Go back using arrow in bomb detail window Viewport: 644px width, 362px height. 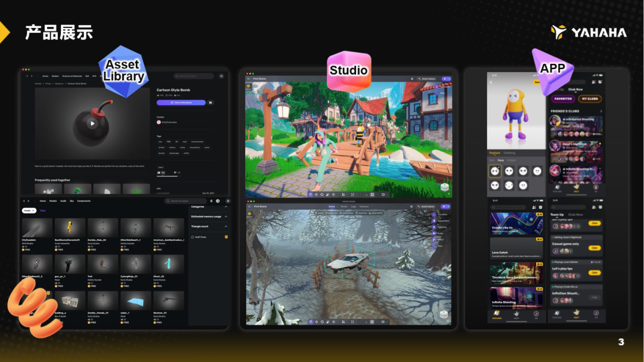point(27,76)
